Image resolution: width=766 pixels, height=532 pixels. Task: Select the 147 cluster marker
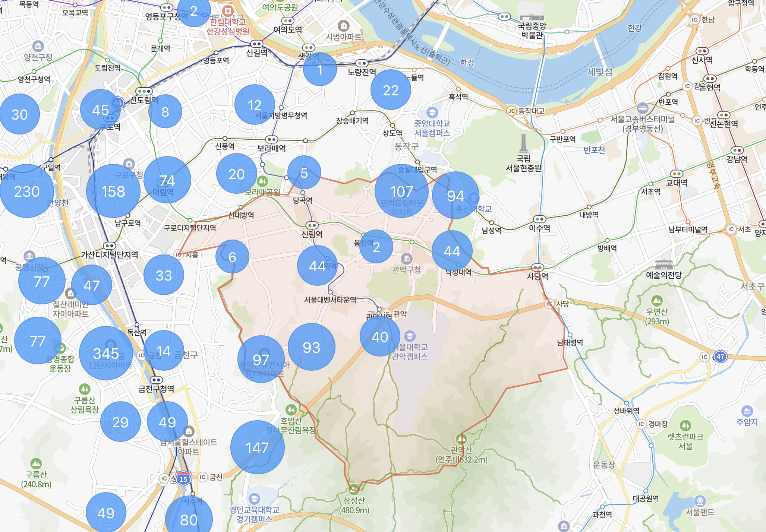pos(258,447)
